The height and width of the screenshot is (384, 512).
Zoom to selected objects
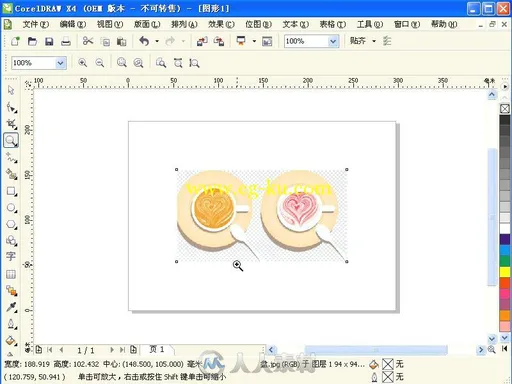(x=122, y=63)
